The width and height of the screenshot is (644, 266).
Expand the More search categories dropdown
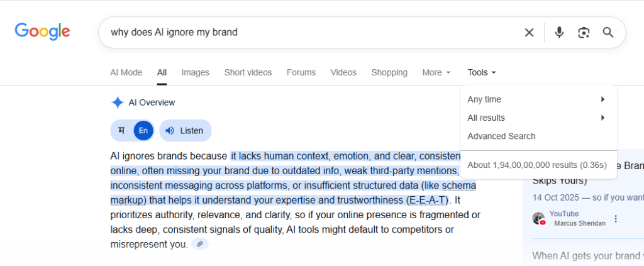click(x=436, y=72)
